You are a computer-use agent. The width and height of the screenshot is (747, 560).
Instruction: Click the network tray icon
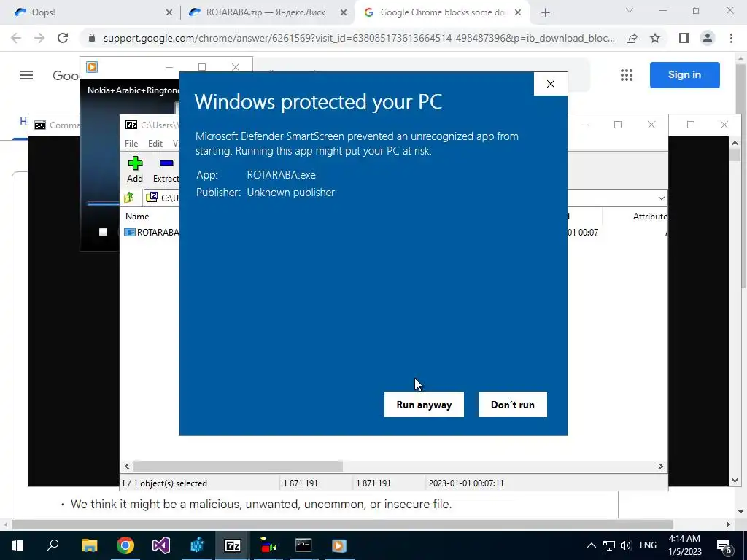pos(609,545)
